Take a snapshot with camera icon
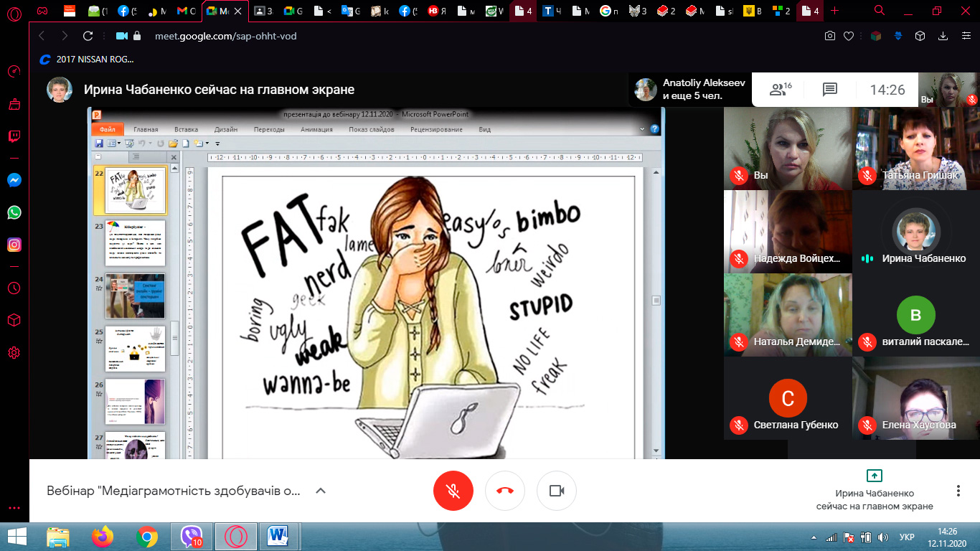The width and height of the screenshot is (980, 551). pyautogui.click(x=830, y=36)
